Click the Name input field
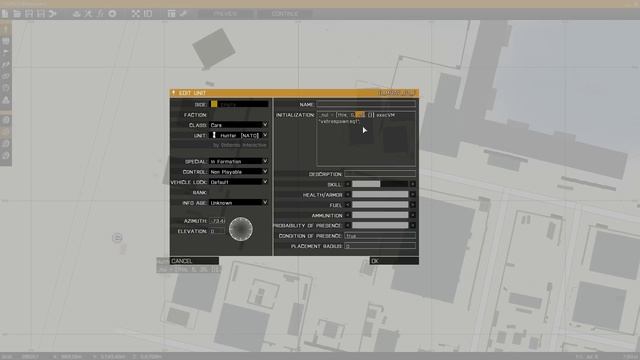The image size is (640, 360). pos(366,104)
